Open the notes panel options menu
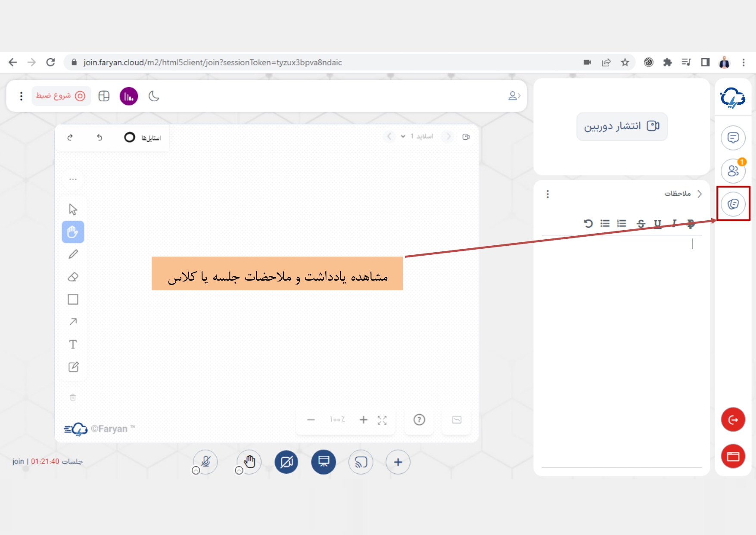The height and width of the screenshot is (535, 756). pos(548,194)
